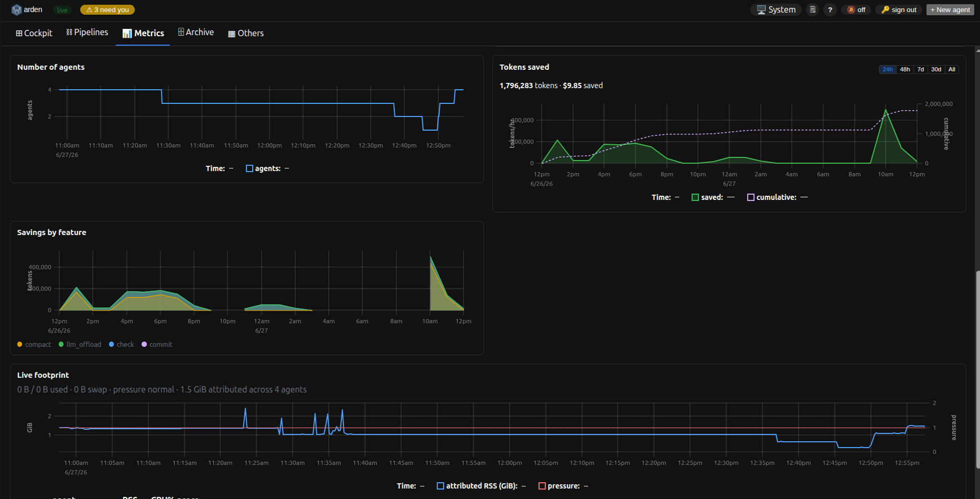Open the Others tab

[x=246, y=33]
